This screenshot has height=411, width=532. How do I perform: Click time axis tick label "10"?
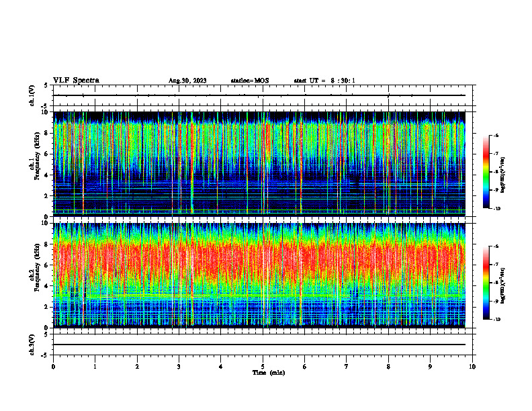(x=472, y=367)
